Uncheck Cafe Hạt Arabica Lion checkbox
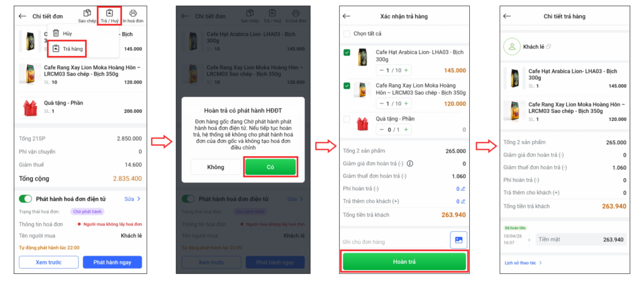Viewport: 644px width, 284px height. 347,53
